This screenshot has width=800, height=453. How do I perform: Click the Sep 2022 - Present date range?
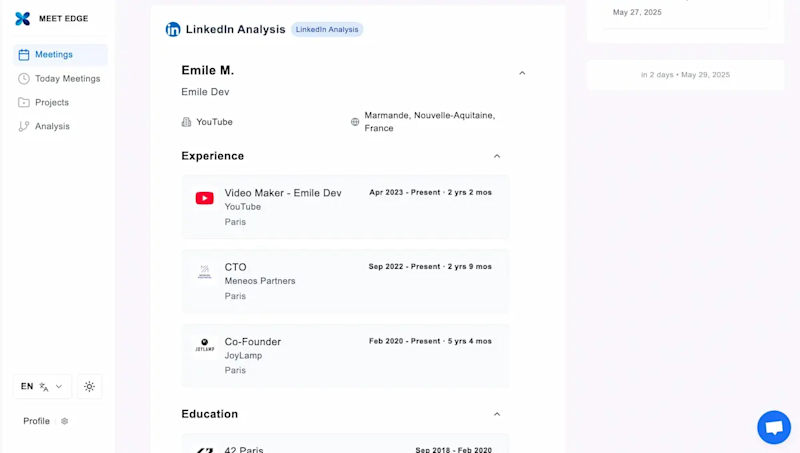click(430, 266)
